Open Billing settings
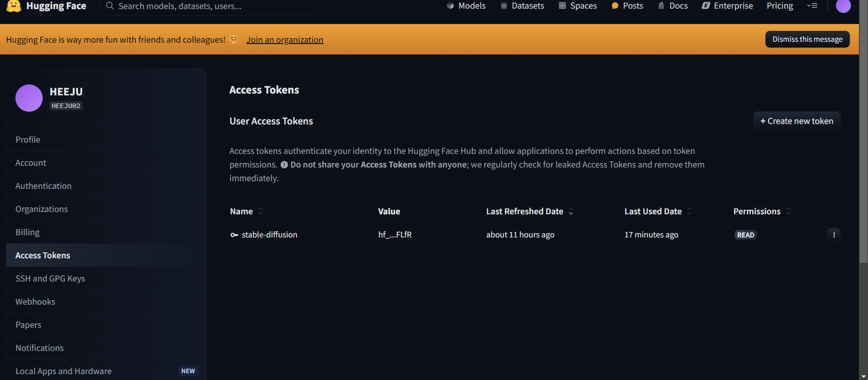The height and width of the screenshot is (380, 868). point(106,232)
